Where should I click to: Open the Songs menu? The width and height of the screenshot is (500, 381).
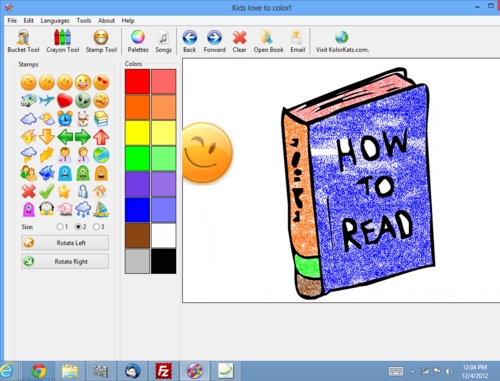pyautogui.click(x=163, y=41)
